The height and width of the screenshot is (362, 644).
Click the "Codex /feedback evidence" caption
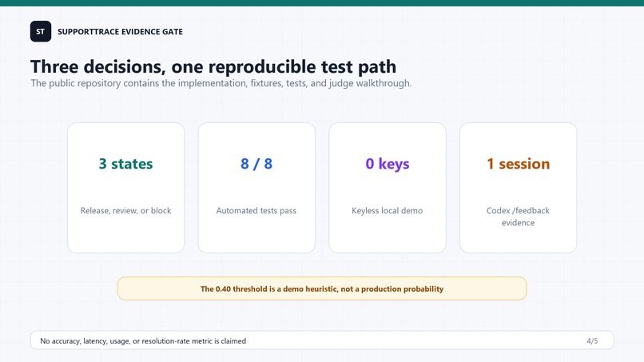518,217
